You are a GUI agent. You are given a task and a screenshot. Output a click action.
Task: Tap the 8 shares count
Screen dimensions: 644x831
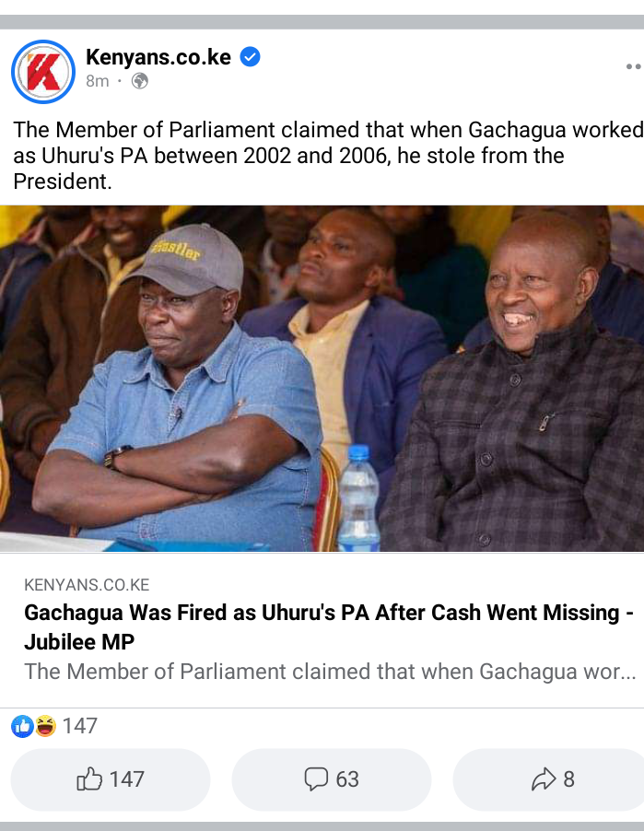(x=569, y=779)
